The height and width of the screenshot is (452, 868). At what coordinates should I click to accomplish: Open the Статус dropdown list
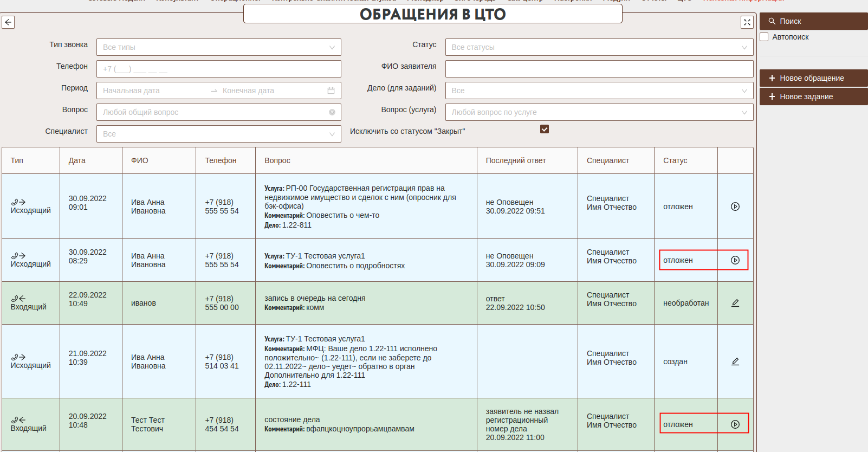[599, 47]
